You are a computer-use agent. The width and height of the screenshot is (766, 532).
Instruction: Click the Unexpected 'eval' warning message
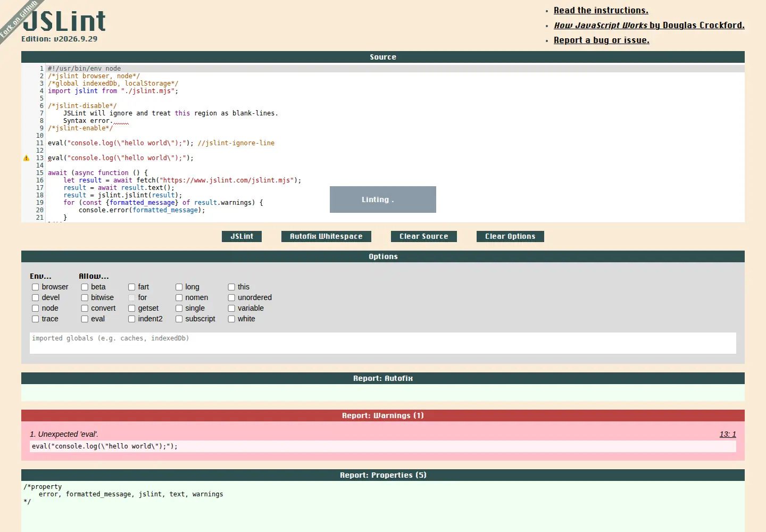click(x=64, y=434)
